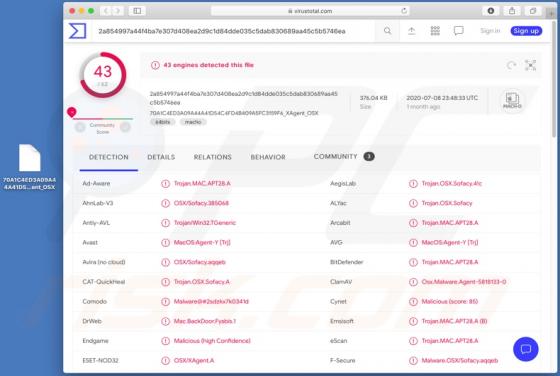
Task: Click the Cynet Malicious score result
Action: point(450,301)
